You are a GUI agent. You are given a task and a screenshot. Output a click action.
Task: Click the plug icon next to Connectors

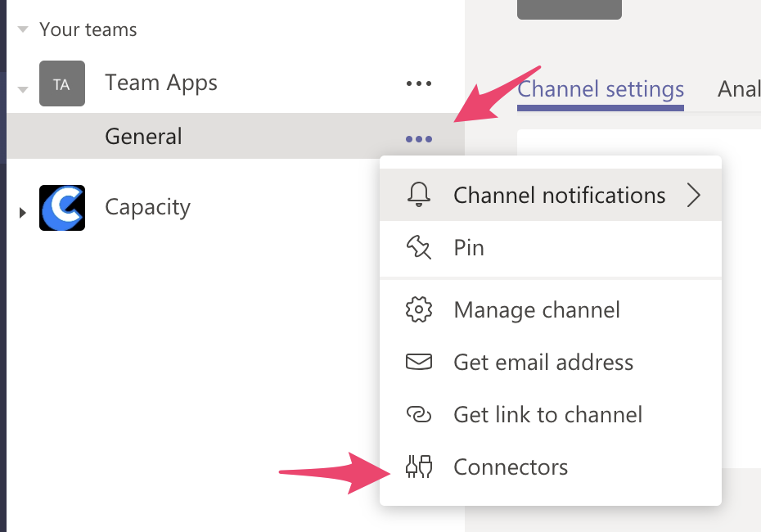click(418, 467)
